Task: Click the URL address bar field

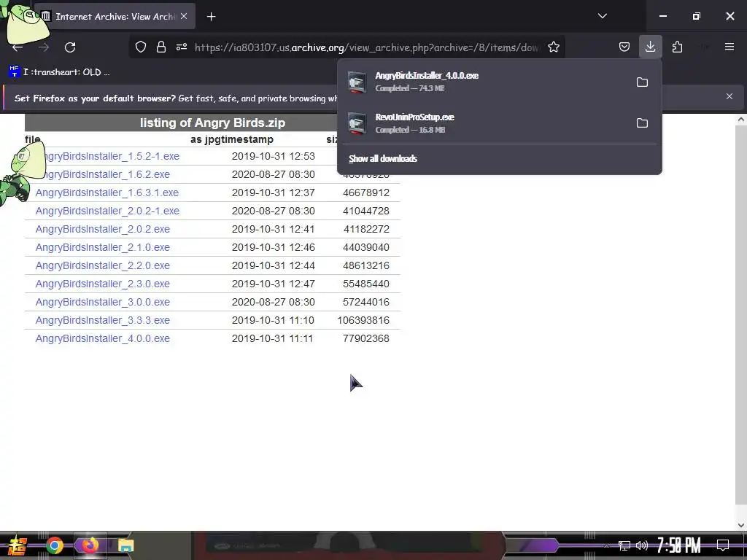Action: [x=367, y=47]
